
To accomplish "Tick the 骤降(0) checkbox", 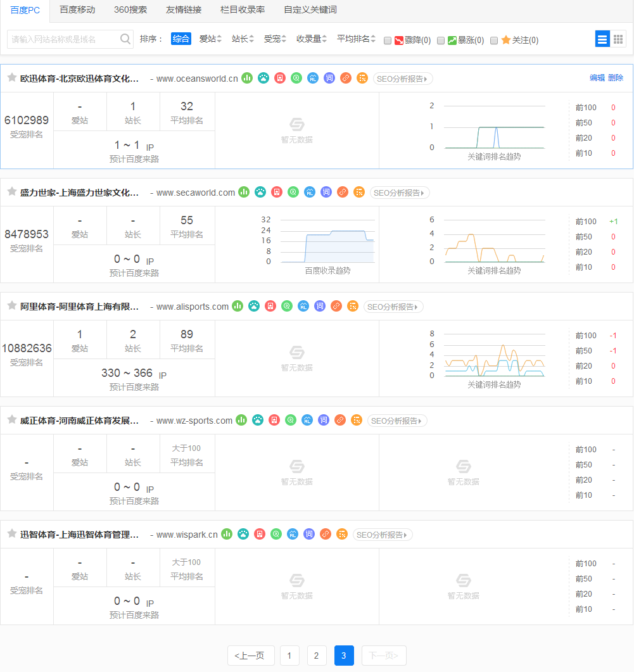I will (388, 41).
